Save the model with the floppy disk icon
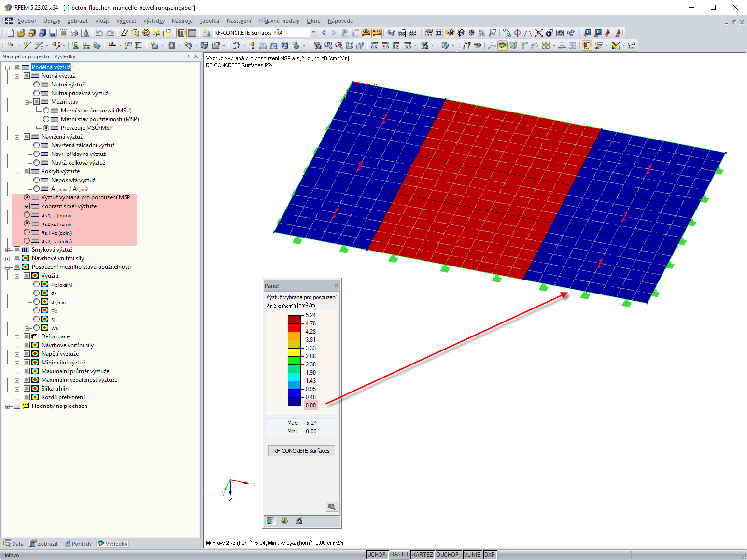 53,33
